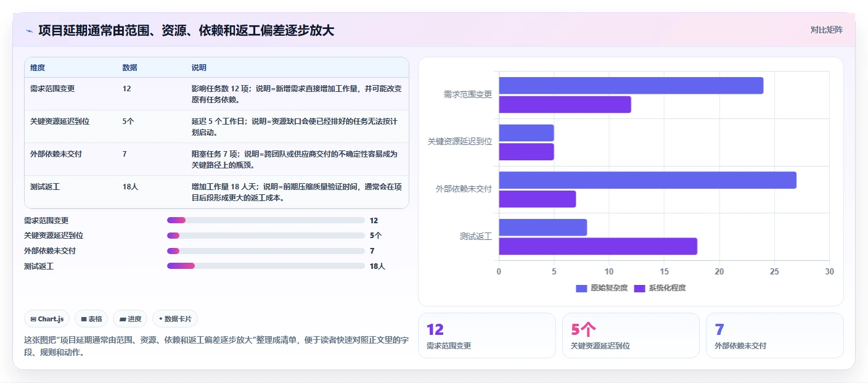This screenshot has width=868, height=383.
Task: Click the progress list label 测试返工
Action: [39, 266]
